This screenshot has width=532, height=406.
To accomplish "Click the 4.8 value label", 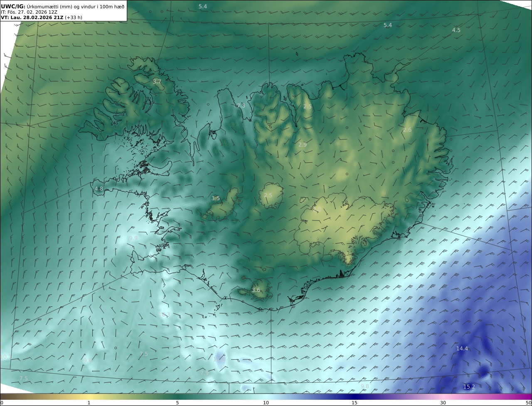I will tap(99, 189).
